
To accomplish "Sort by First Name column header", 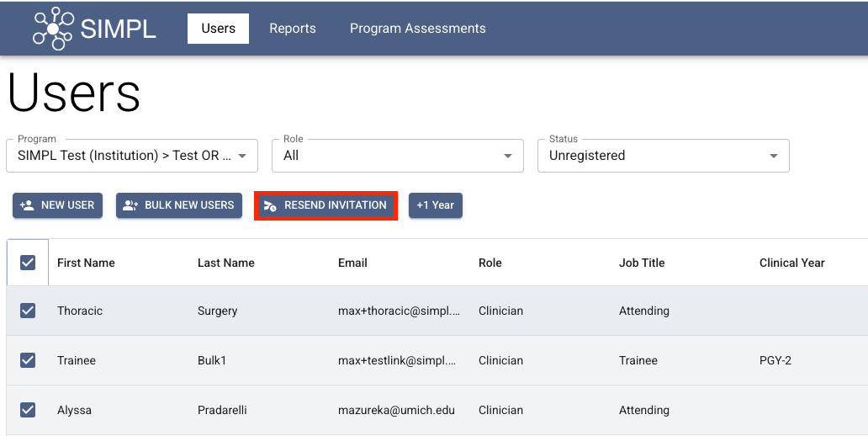I will click(86, 263).
